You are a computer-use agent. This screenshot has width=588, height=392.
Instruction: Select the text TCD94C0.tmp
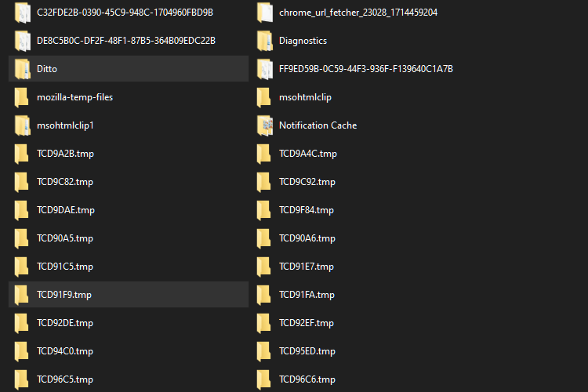65,351
